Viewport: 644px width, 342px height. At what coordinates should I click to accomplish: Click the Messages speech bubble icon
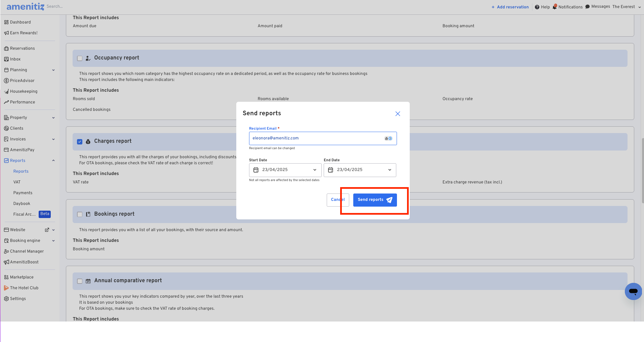tap(588, 7)
